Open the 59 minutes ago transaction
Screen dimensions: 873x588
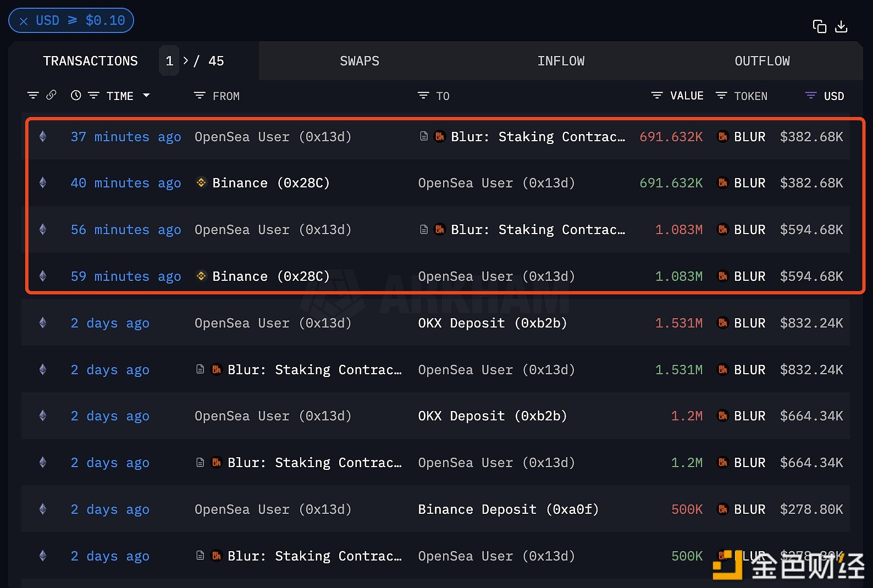(x=125, y=276)
